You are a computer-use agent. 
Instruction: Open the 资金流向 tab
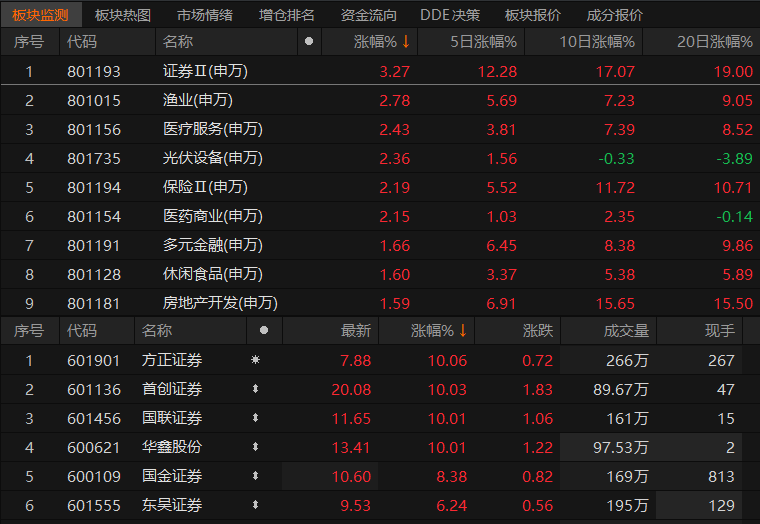(x=368, y=15)
